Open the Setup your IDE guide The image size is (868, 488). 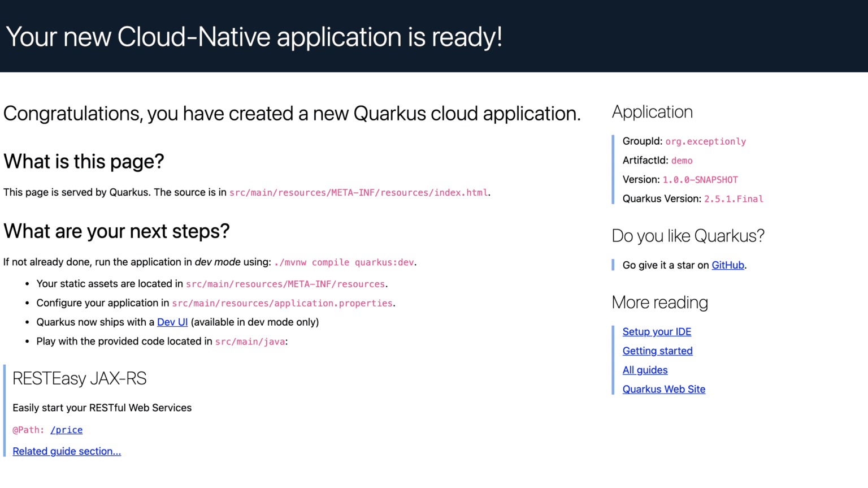click(x=657, y=331)
